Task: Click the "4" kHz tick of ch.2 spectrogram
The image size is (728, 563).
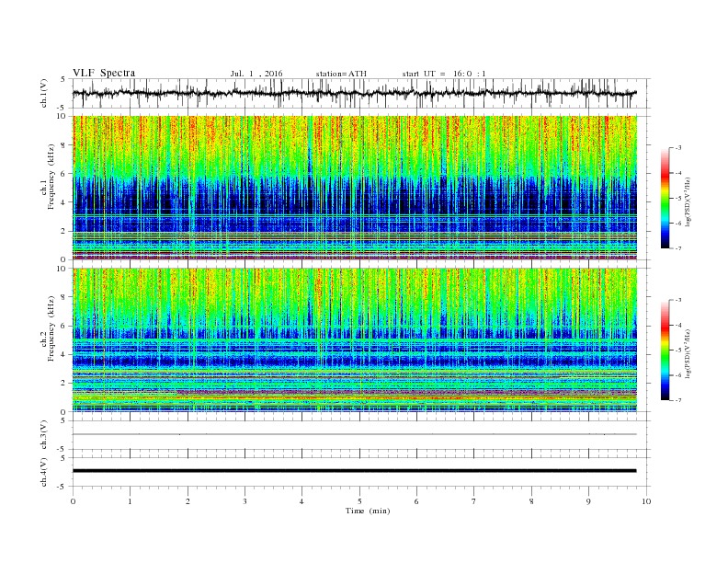Action: pyautogui.click(x=64, y=354)
